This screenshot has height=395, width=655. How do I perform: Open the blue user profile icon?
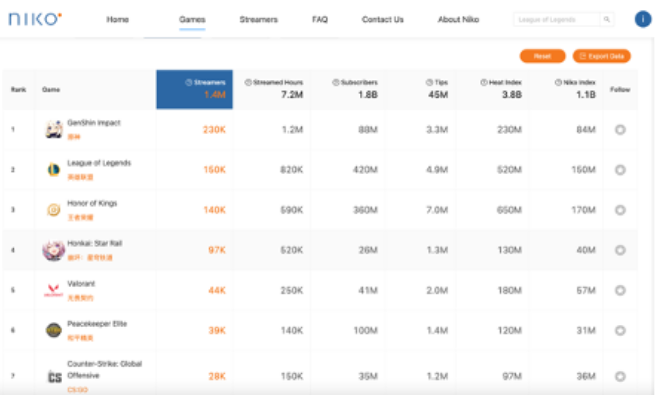click(643, 19)
